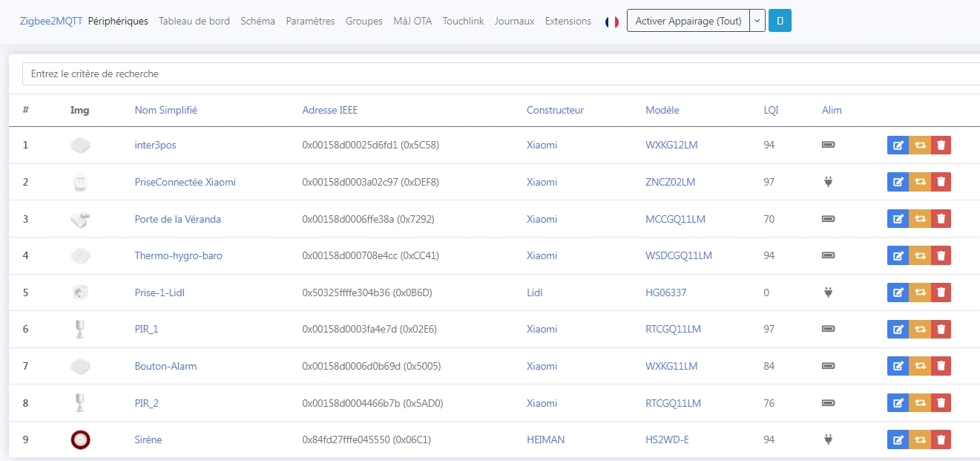The width and height of the screenshot is (980, 461).
Task: Click the red delete icon for Sirène
Action: click(941, 440)
